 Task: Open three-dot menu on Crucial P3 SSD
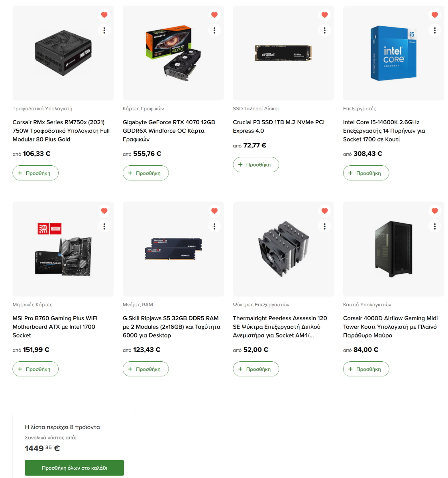324,30
